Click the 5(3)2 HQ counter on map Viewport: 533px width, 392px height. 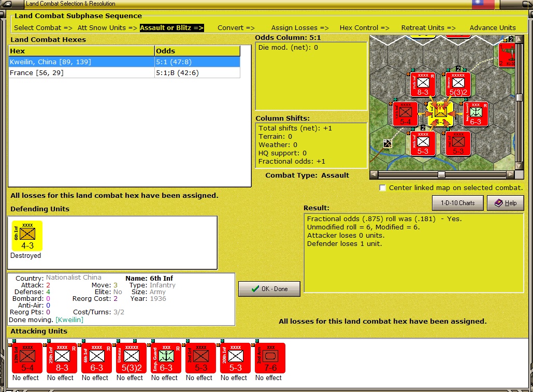(458, 84)
